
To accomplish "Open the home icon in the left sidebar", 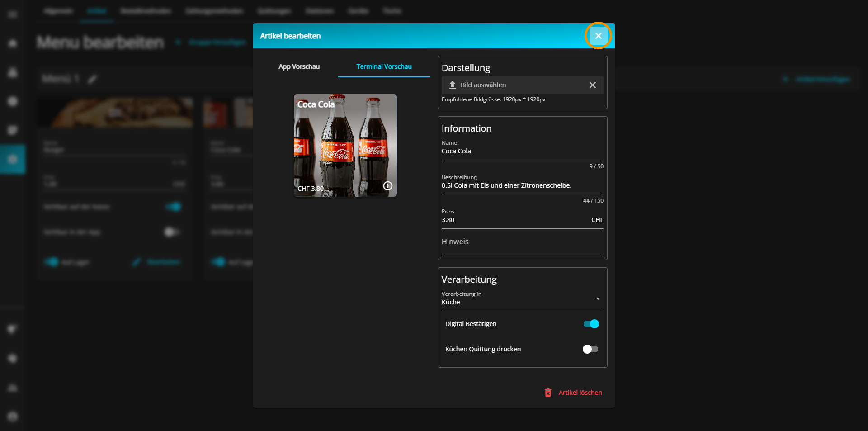I will (13, 43).
